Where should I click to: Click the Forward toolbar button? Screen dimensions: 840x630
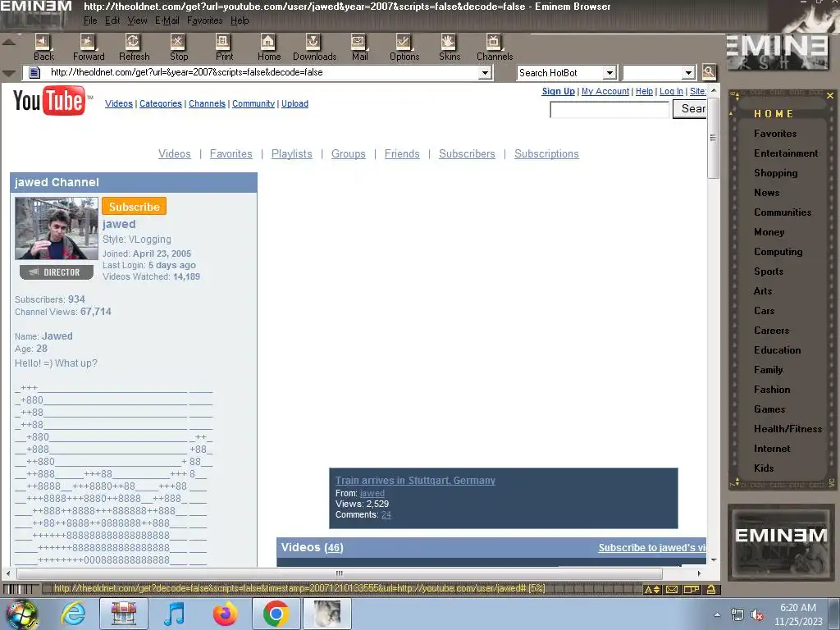pyautogui.click(x=89, y=48)
